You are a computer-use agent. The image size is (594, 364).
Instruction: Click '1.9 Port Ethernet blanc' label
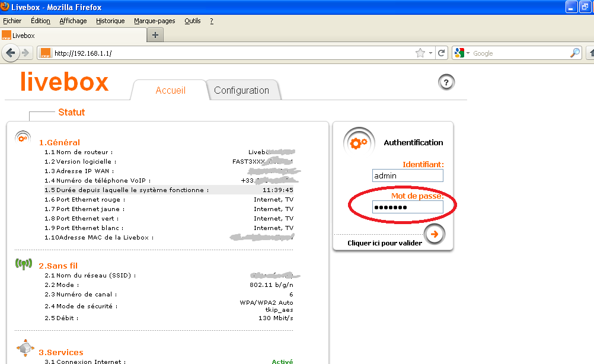(x=84, y=228)
